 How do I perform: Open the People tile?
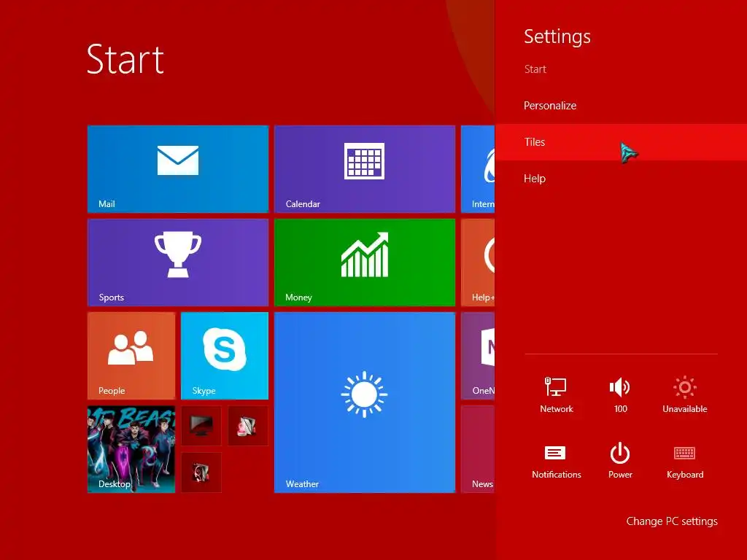pos(131,356)
